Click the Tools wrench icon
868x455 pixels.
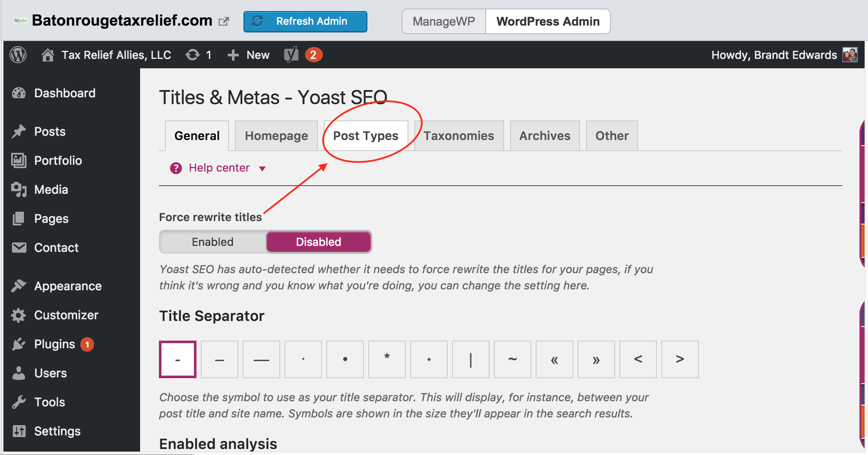pos(19,402)
